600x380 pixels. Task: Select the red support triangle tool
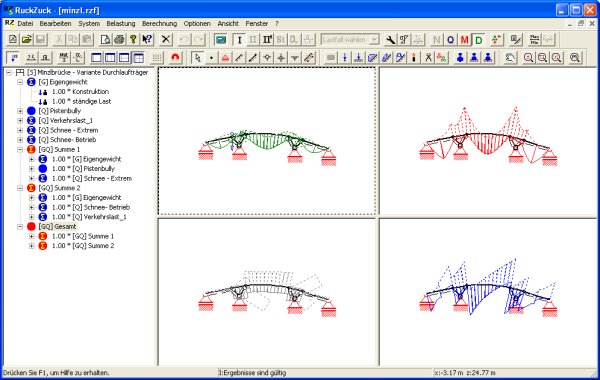(225, 58)
